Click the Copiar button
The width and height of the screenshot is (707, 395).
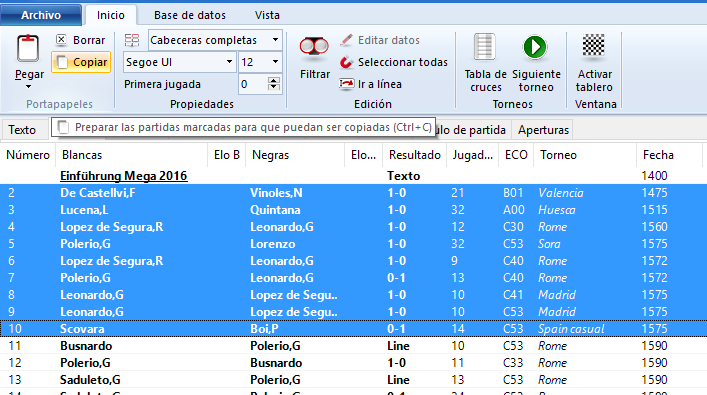coord(81,62)
